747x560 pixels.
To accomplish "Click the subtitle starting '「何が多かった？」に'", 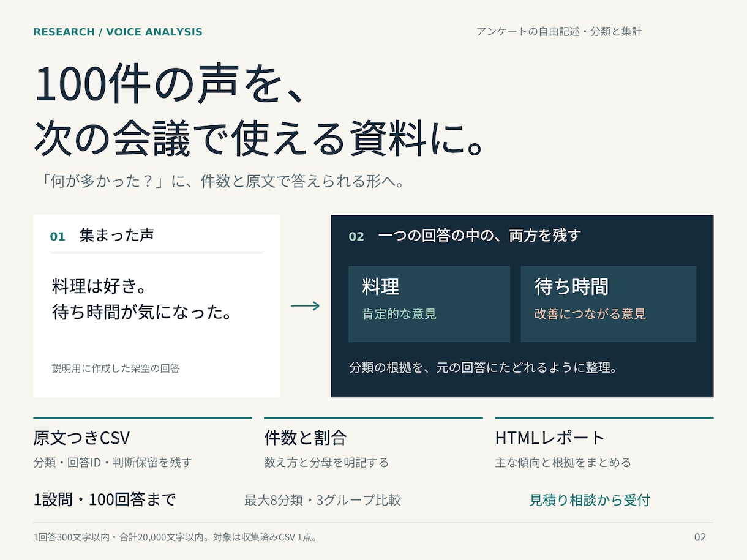I will [x=222, y=182].
